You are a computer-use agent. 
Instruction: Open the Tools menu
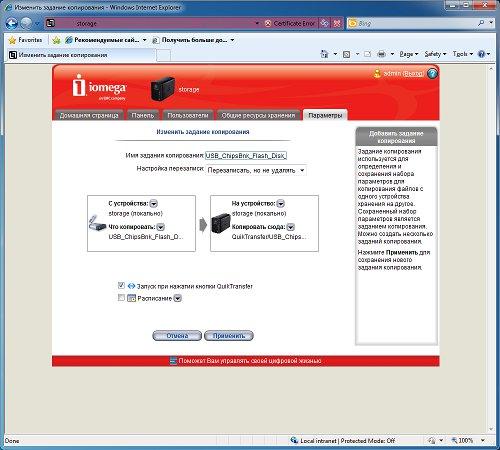462,54
